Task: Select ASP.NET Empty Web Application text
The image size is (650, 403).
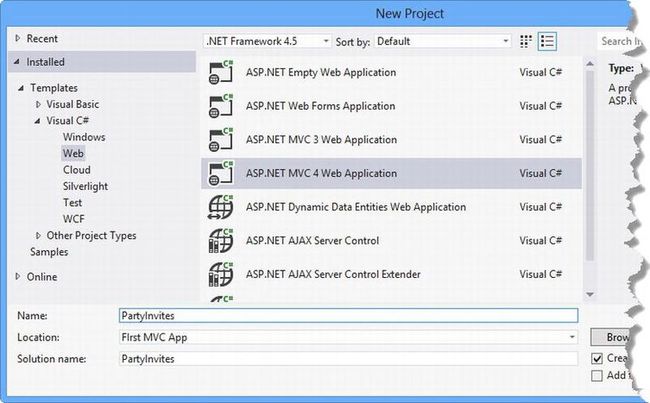Action: (x=321, y=73)
